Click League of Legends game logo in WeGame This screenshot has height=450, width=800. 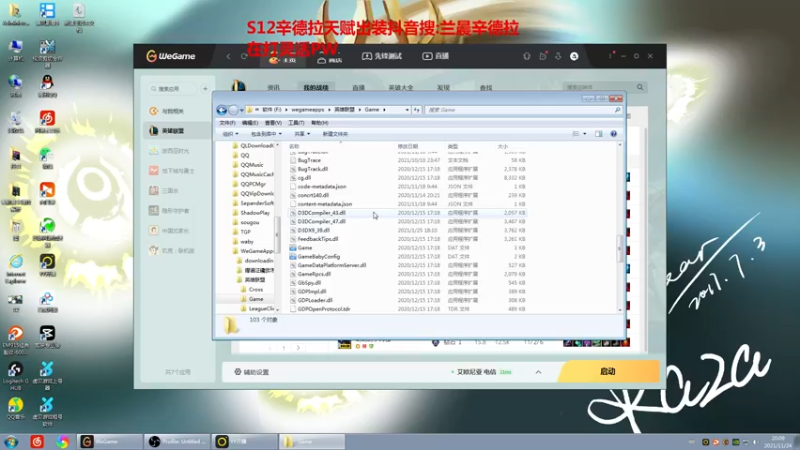238,86
